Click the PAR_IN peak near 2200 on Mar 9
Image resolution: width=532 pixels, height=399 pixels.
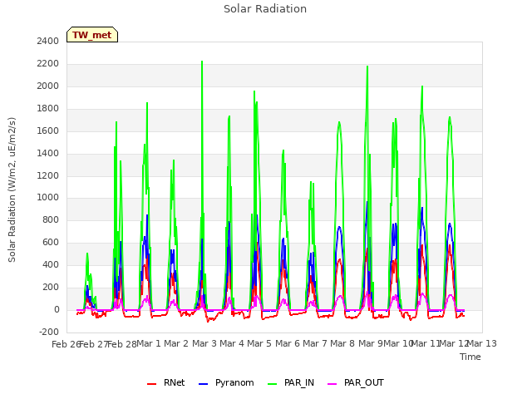point(367,66)
